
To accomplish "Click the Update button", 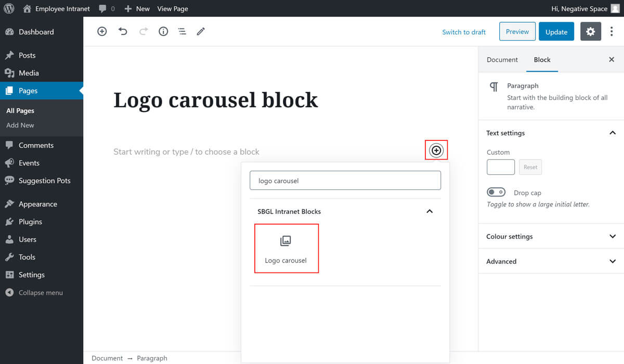I will click(556, 32).
